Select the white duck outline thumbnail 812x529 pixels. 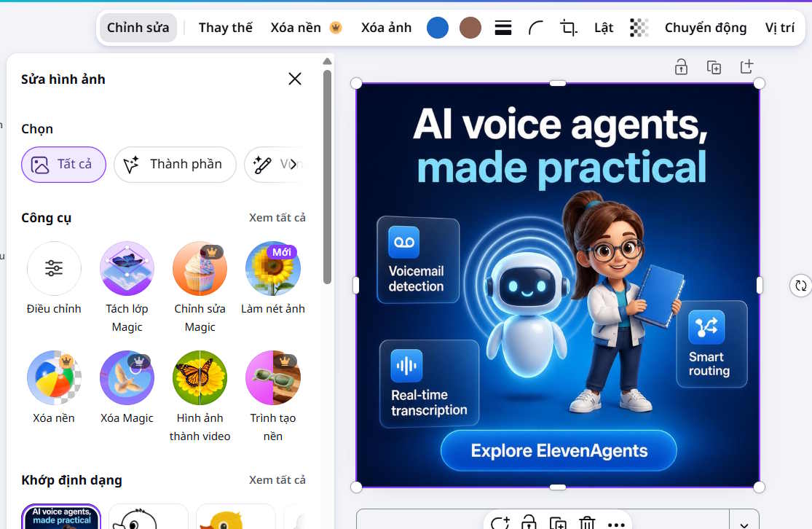point(148,517)
